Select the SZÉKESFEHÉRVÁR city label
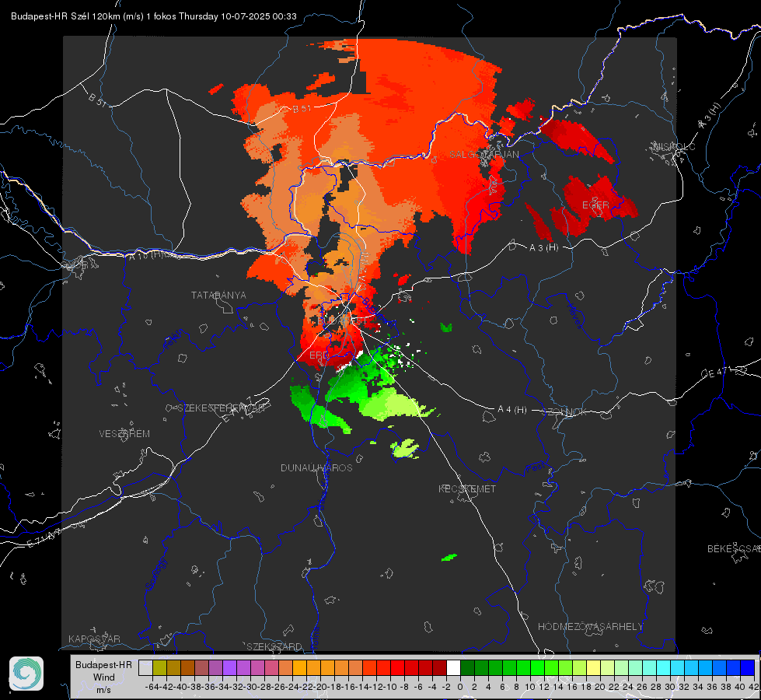This screenshot has height=700, width=761. pos(221,408)
